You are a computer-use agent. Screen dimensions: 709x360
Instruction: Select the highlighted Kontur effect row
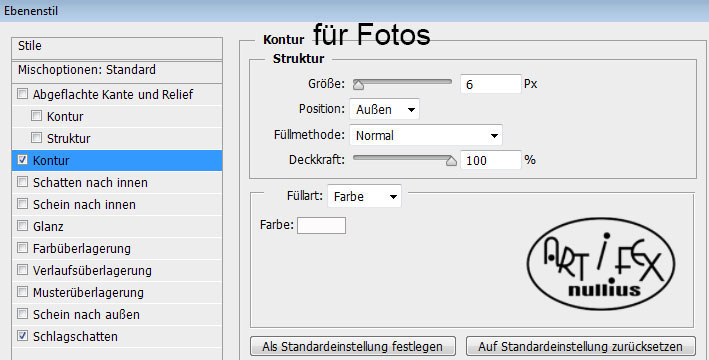click(x=117, y=161)
